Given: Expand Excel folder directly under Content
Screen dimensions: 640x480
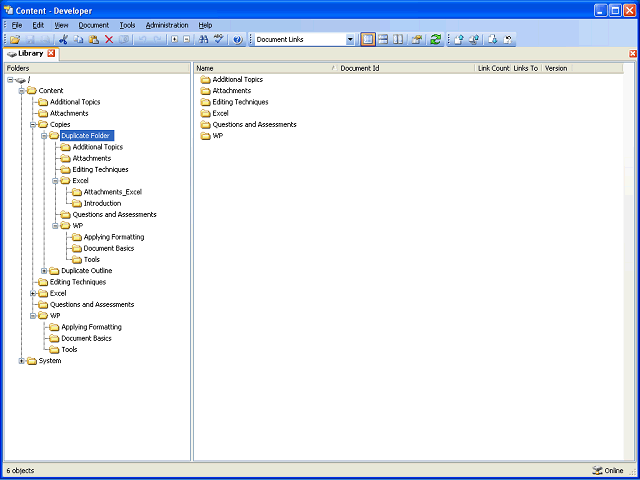Looking at the screenshot, I should (x=33, y=293).
